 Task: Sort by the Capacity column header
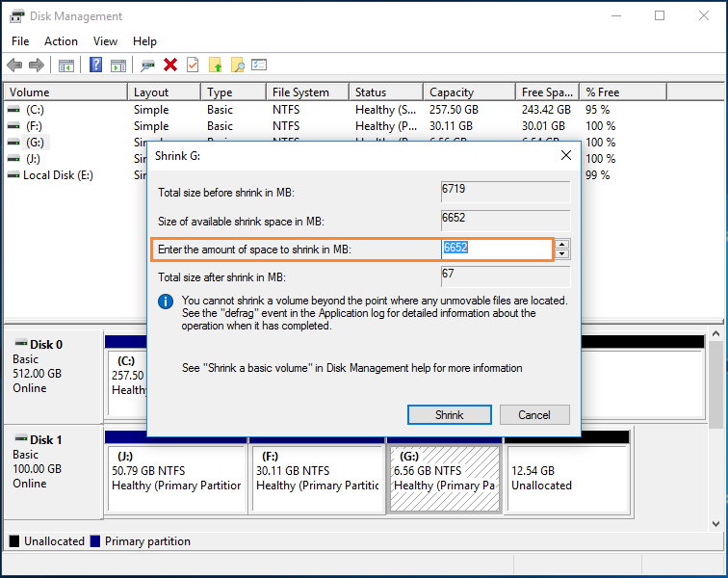(469, 92)
